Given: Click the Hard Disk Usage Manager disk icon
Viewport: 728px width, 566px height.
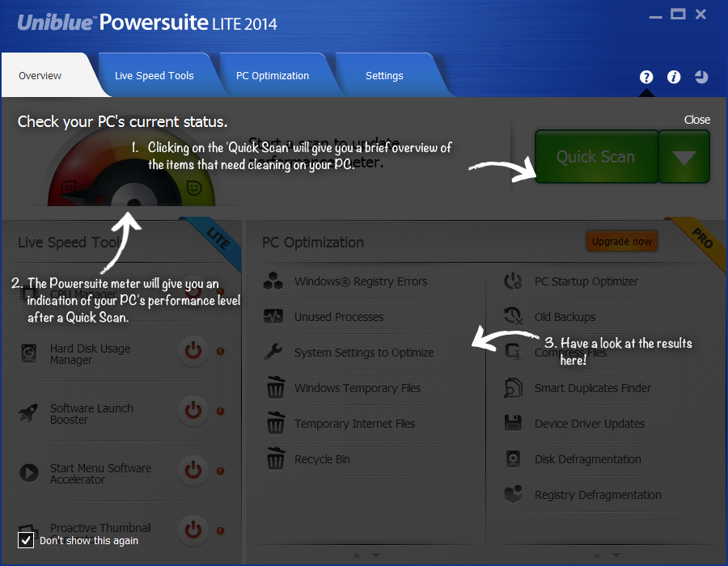Looking at the screenshot, I should (29, 353).
